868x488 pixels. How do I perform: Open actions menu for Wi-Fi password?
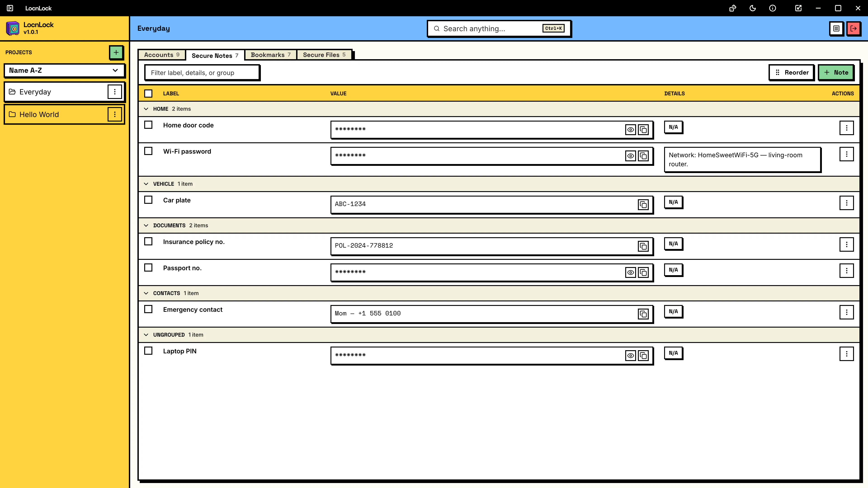pyautogui.click(x=847, y=154)
